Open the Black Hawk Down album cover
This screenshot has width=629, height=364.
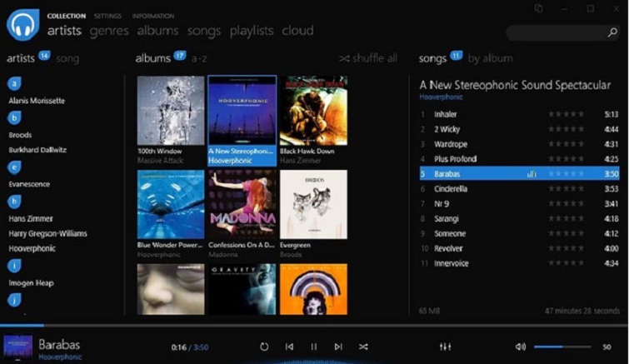tap(313, 111)
